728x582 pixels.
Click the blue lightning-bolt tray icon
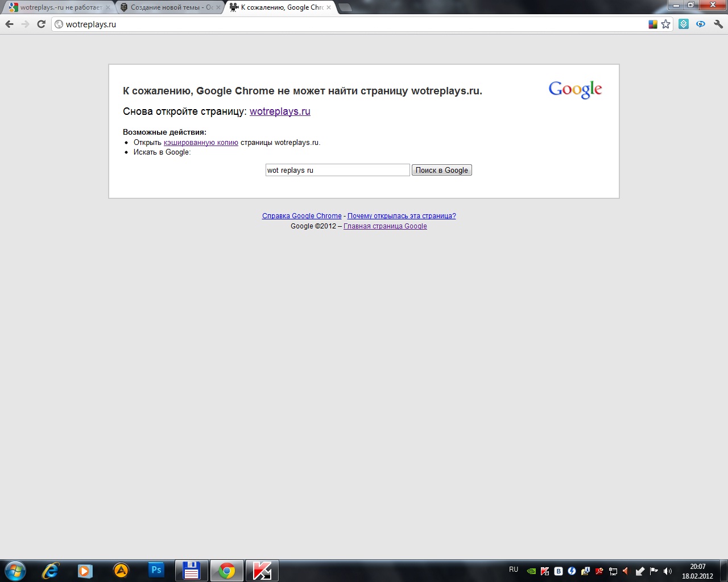pos(572,571)
